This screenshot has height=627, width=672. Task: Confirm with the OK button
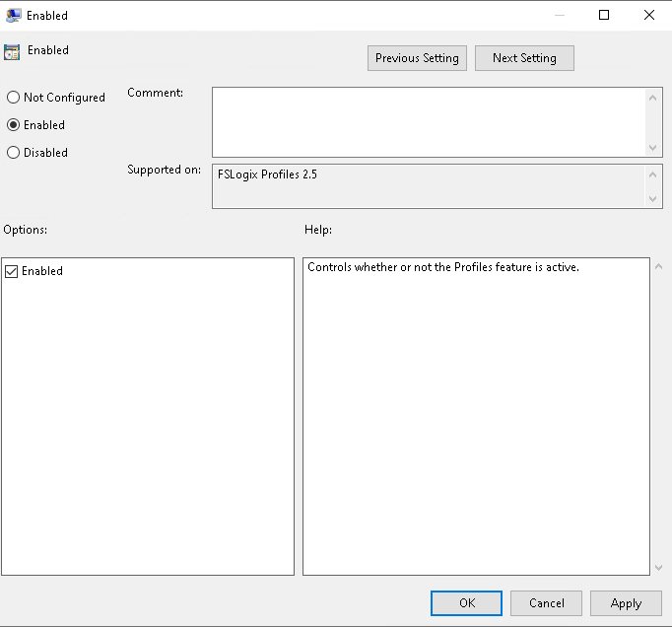466,603
